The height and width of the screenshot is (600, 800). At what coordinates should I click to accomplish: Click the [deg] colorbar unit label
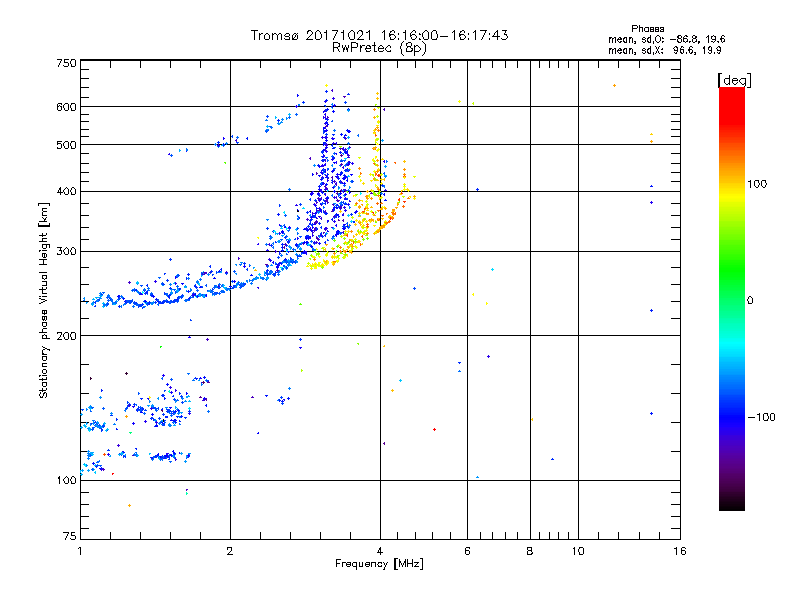click(733, 79)
